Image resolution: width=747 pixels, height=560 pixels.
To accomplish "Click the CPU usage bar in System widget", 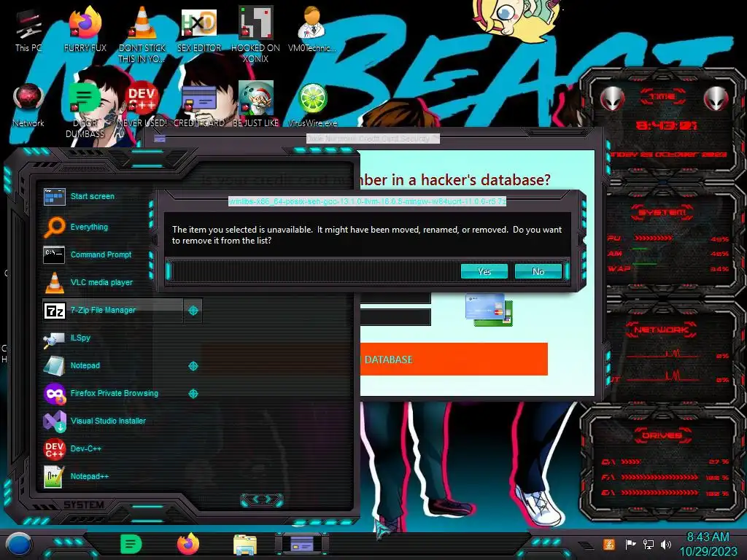I will [653, 238].
